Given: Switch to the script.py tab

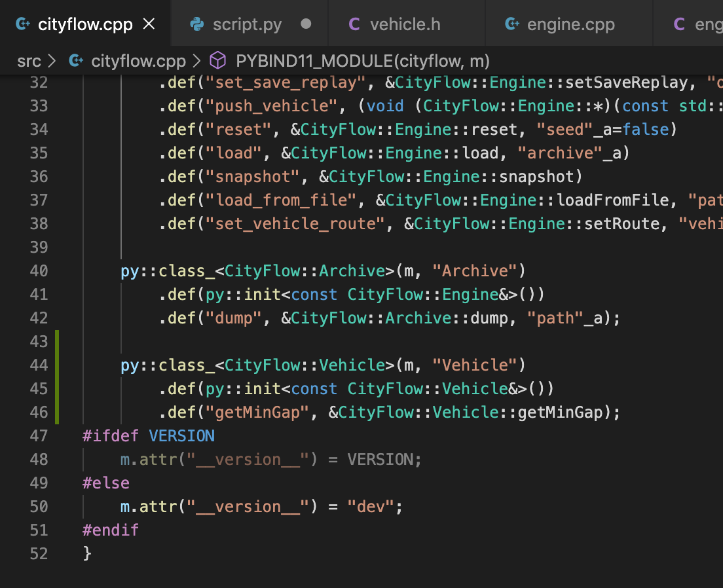Looking at the screenshot, I should 250,24.
